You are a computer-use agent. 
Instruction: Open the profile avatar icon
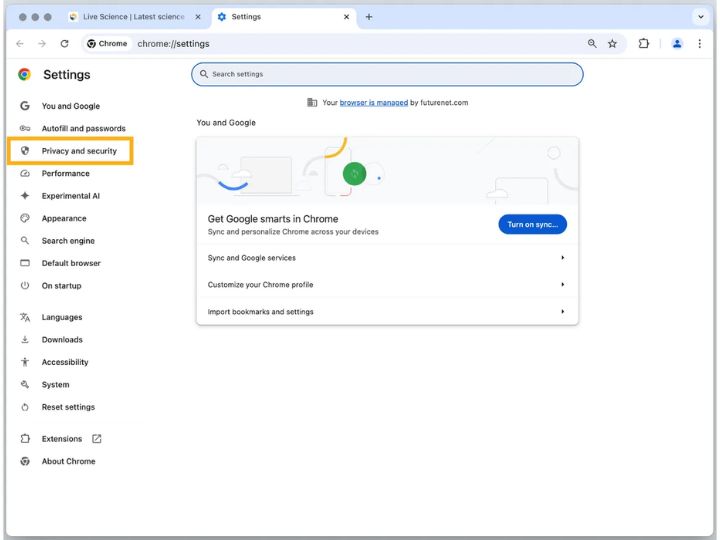coord(677,44)
